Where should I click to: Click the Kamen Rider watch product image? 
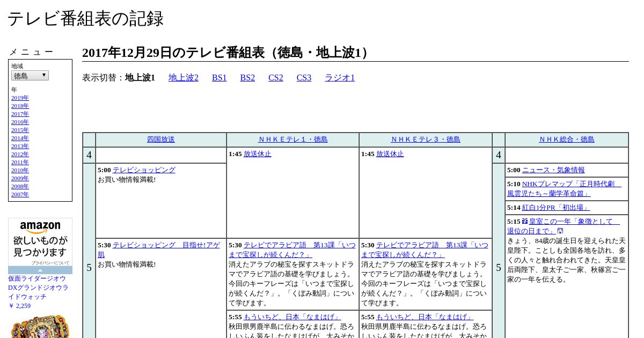pyautogui.click(x=40, y=326)
